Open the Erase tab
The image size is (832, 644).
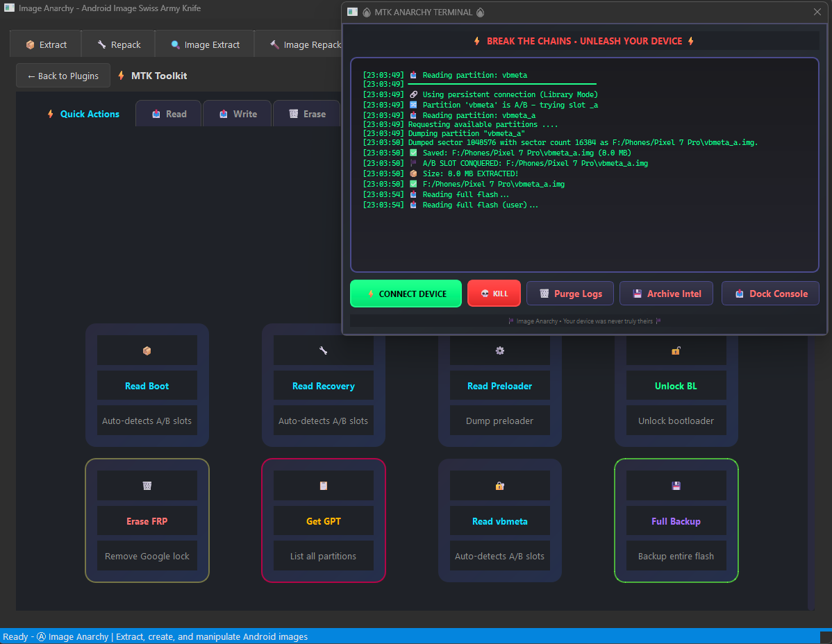coord(306,113)
